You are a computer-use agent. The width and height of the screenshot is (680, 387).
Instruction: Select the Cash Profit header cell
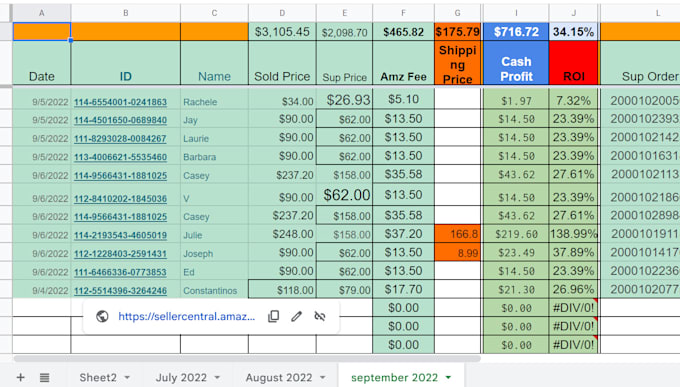516,63
